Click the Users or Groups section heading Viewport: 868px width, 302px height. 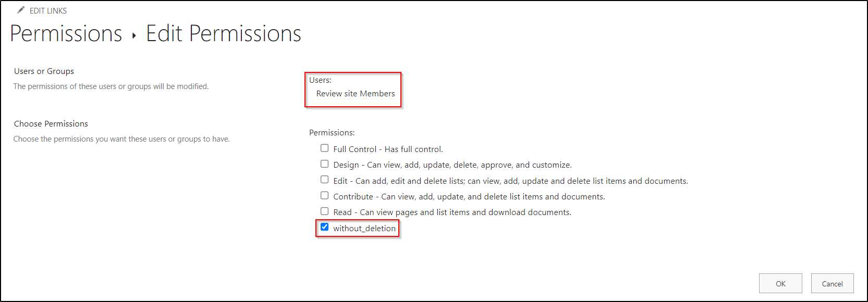pos(44,71)
